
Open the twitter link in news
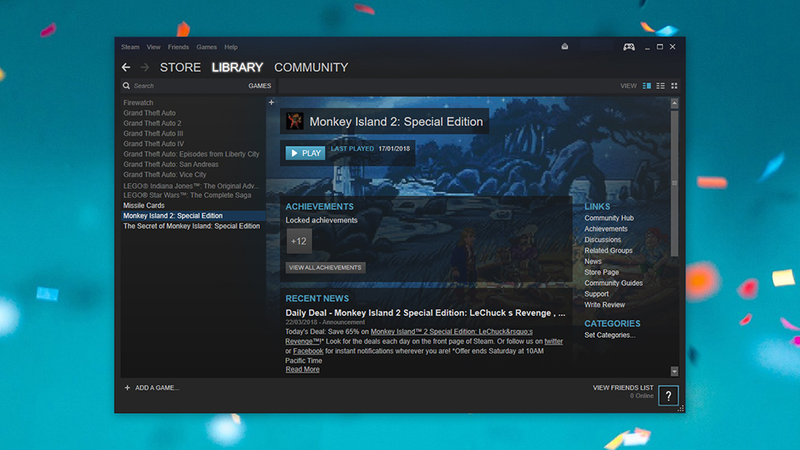point(554,341)
